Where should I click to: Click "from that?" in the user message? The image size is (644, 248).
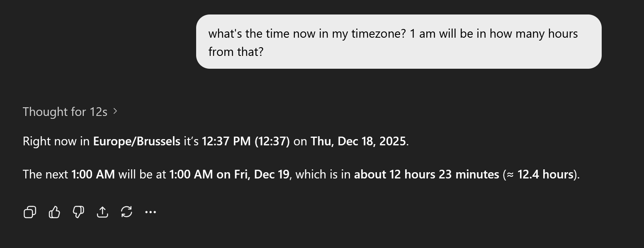pos(236,52)
